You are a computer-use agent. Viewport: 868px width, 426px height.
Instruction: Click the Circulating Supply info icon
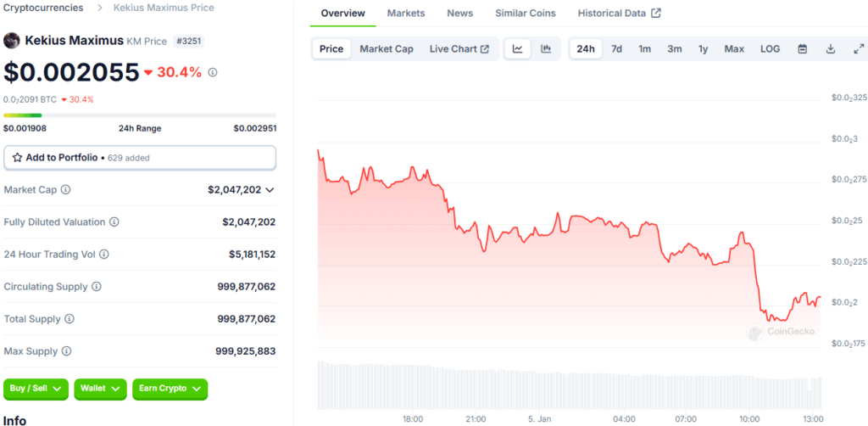point(97,287)
